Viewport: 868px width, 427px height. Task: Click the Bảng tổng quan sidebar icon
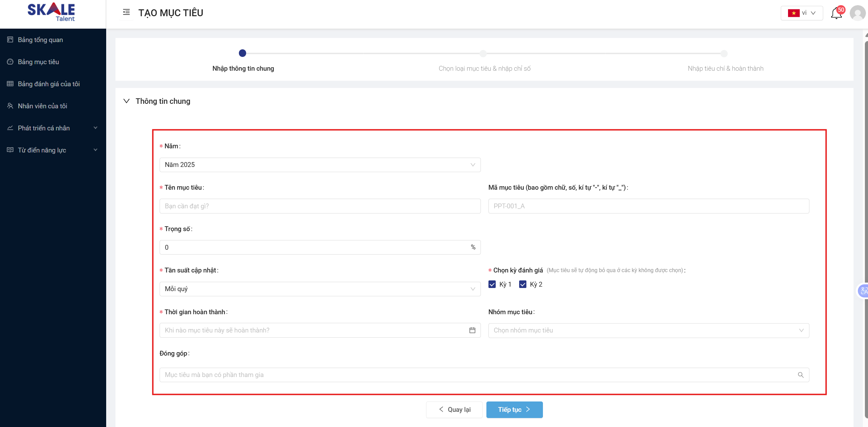(x=10, y=40)
